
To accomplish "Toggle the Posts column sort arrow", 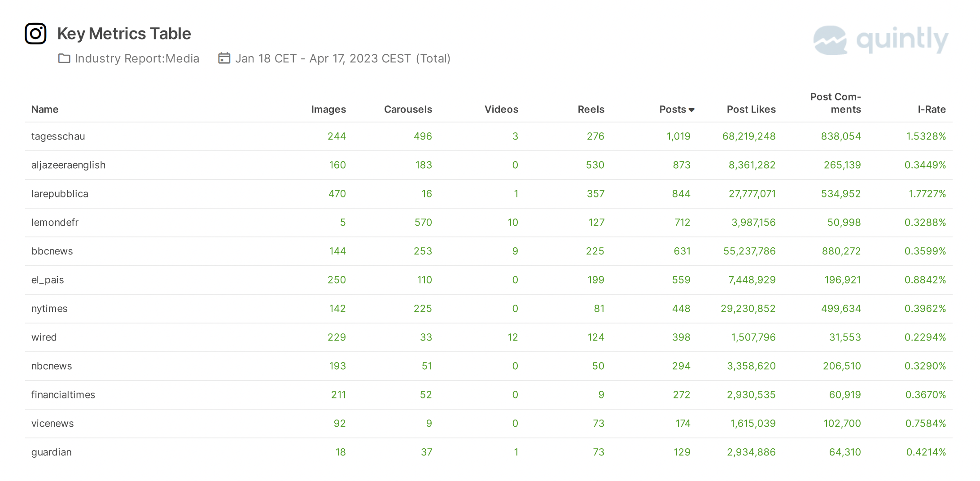I will point(691,110).
